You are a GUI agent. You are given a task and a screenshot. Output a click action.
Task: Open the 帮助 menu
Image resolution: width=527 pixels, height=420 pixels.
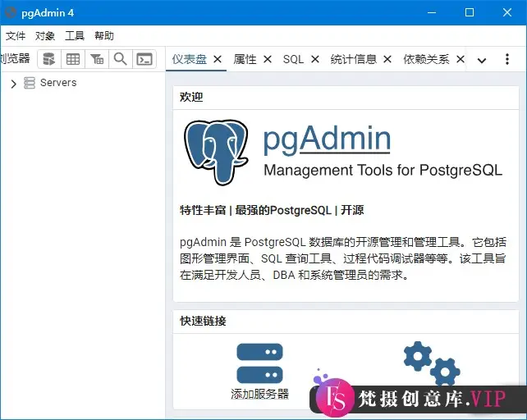[104, 35]
